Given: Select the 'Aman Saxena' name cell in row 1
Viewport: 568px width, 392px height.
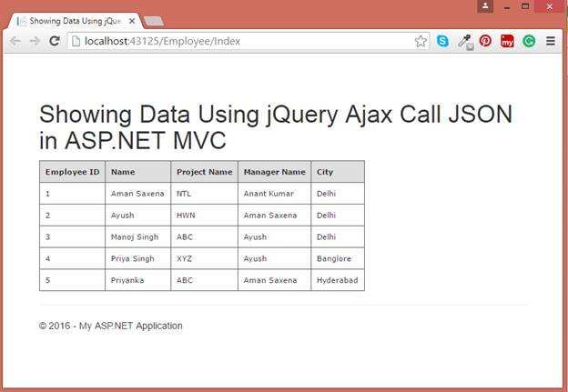Looking at the screenshot, I should pos(138,194).
